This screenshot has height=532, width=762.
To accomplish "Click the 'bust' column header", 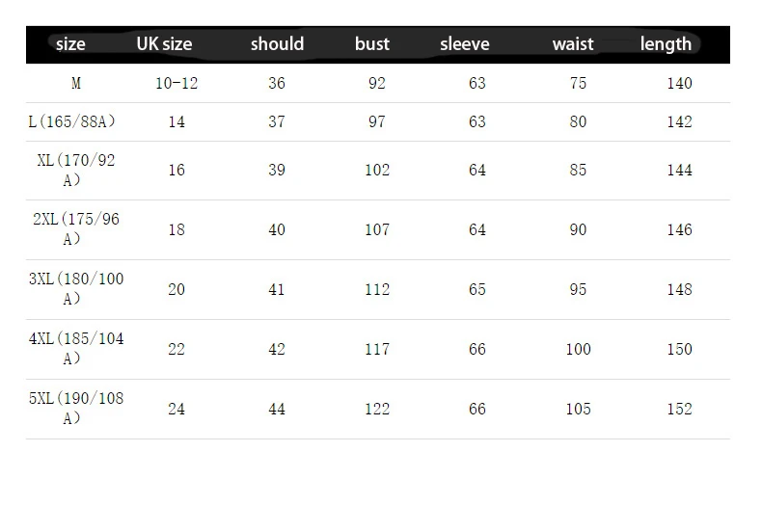I will tap(371, 44).
